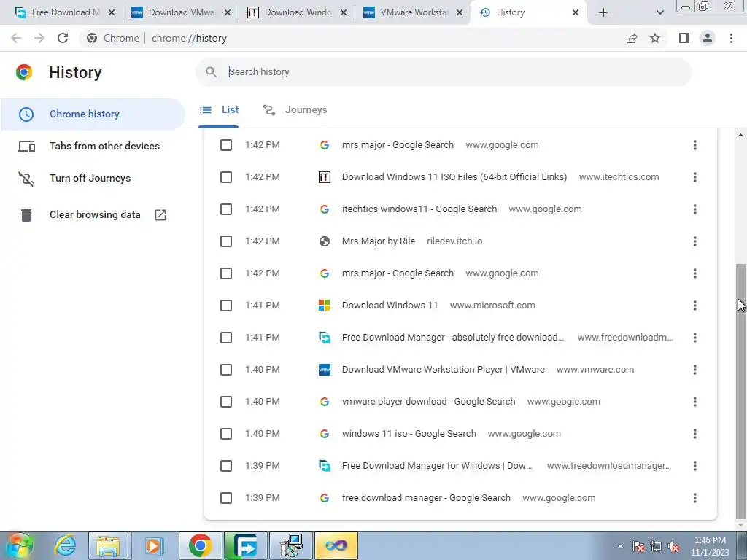Select the windows 11 iso search checkbox
The image size is (747, 560).
226,434
